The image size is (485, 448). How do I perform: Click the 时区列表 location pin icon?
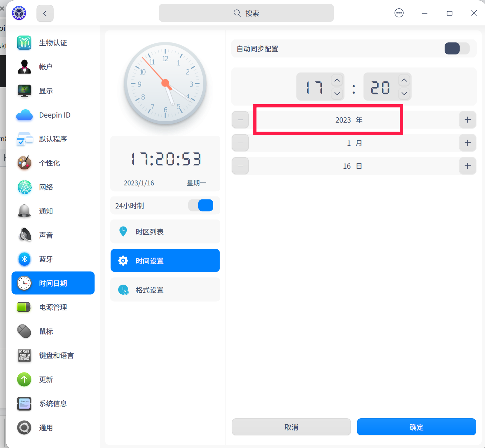pos(123,232)
